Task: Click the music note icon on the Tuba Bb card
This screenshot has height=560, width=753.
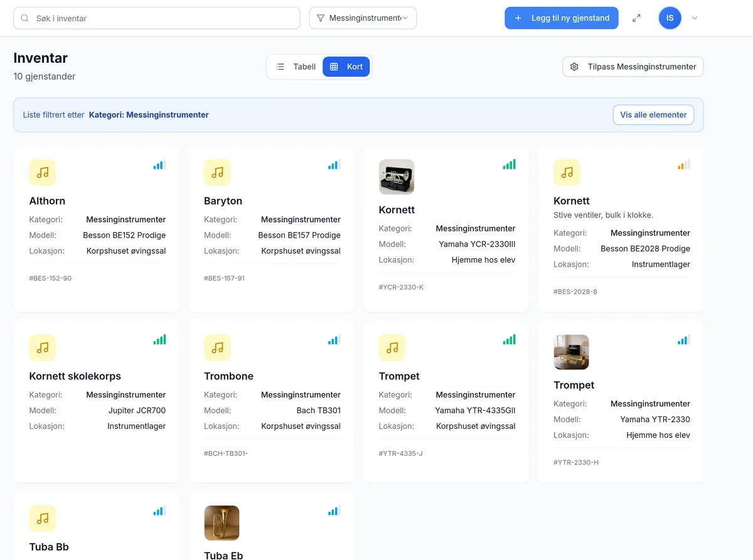Action: [43, 519]
